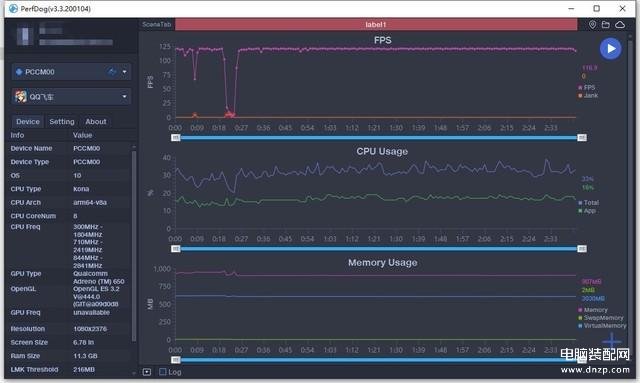
Task: Enable the Log checkbox
Action: [x=163, y=372]
